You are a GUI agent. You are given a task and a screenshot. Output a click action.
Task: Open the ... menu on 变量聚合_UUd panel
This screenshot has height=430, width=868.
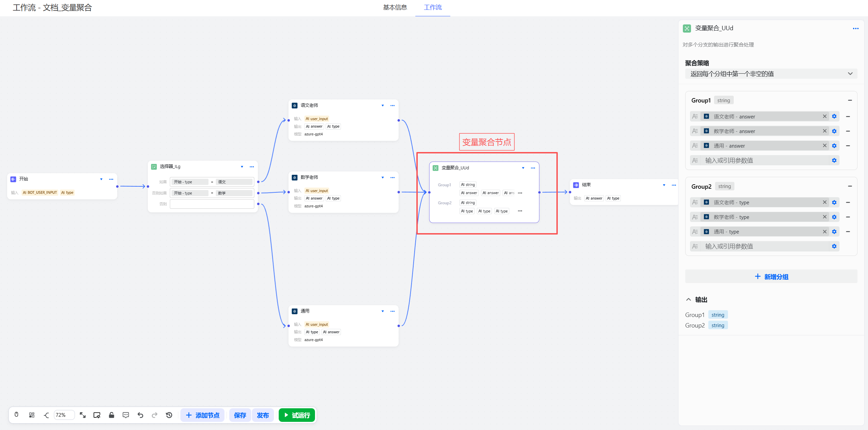[x=856, y=29]
